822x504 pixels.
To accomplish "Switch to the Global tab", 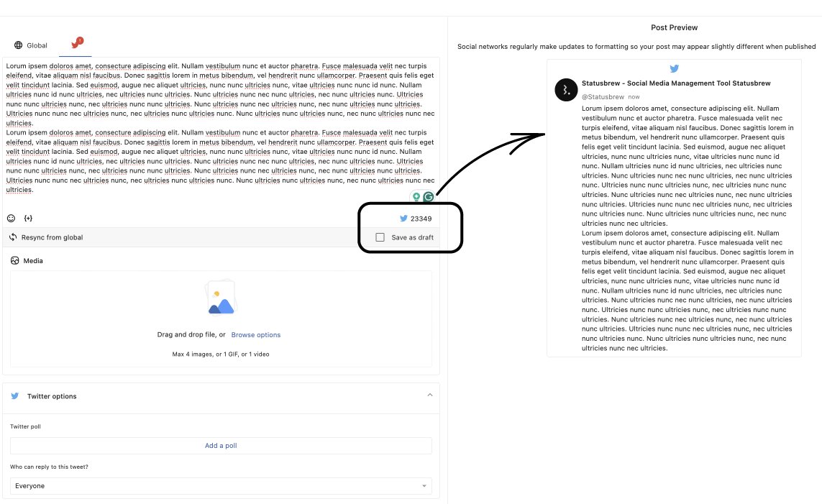I will pyautogui.click(x=31, y=45).
